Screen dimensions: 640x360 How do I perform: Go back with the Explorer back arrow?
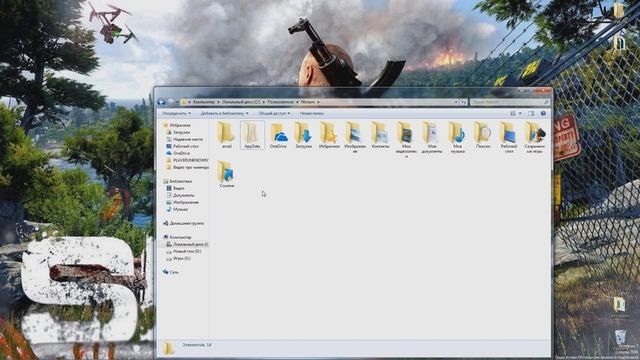[x=162, y=102]
